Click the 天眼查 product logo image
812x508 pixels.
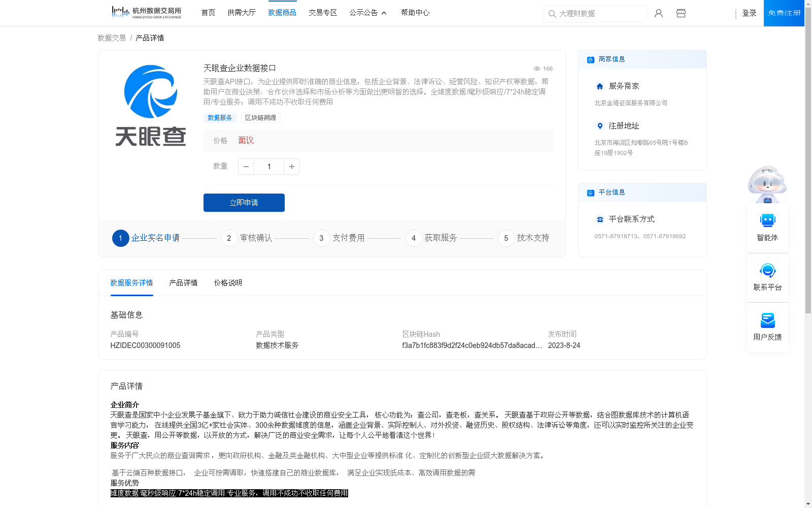pos(151,105)
